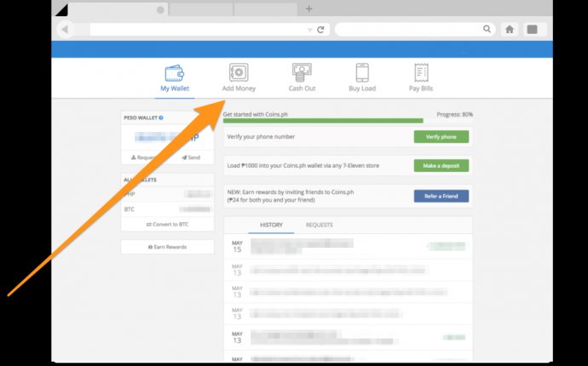588x366 pixels.
Task: Switch to the second browser tab
Action: (201, 9)
